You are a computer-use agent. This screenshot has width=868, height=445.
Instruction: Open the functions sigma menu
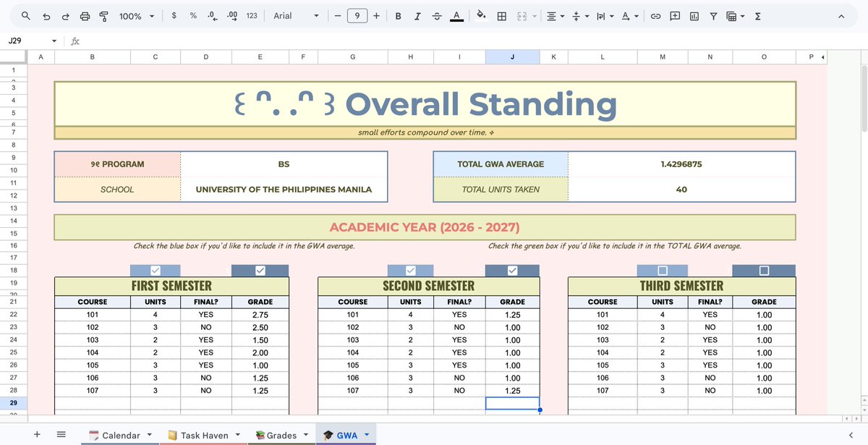(757, 16)
